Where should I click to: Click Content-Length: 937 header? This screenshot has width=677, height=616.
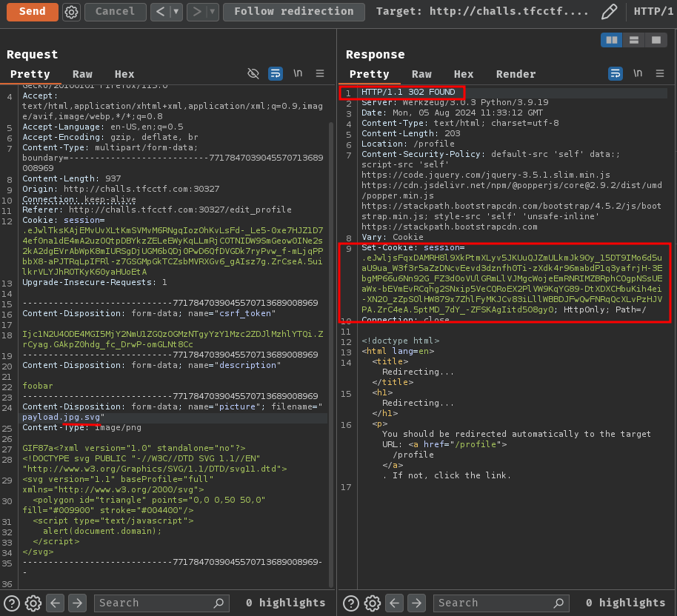(72, 178)
